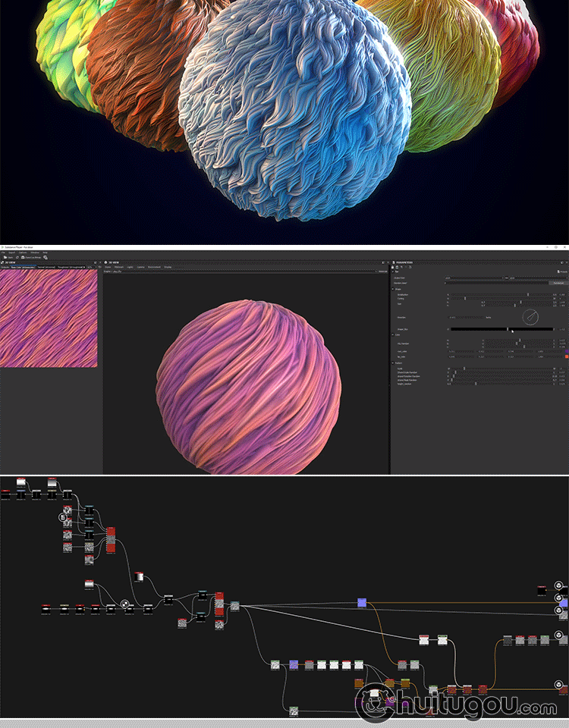Open the Window menu
The image size is (569, 728).
(x=35, y=253)
